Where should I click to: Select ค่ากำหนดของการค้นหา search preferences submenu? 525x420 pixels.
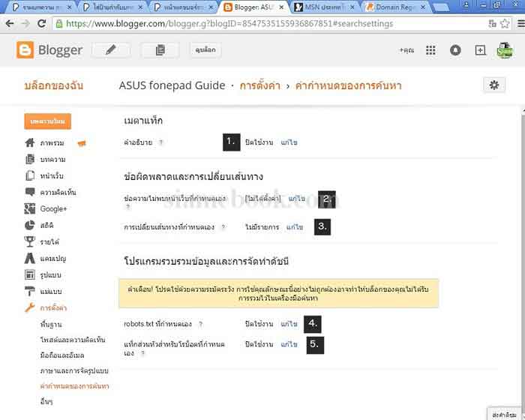point(74,385)
